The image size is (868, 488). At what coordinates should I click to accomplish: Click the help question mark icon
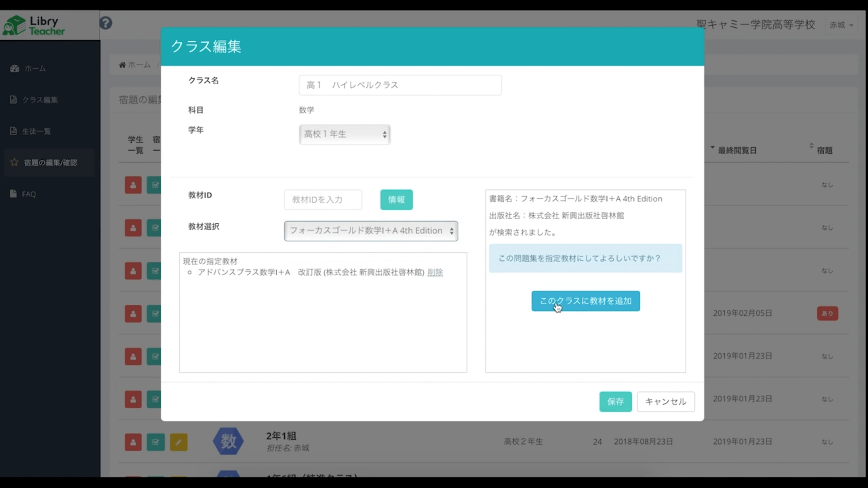[x=105, y=23]
